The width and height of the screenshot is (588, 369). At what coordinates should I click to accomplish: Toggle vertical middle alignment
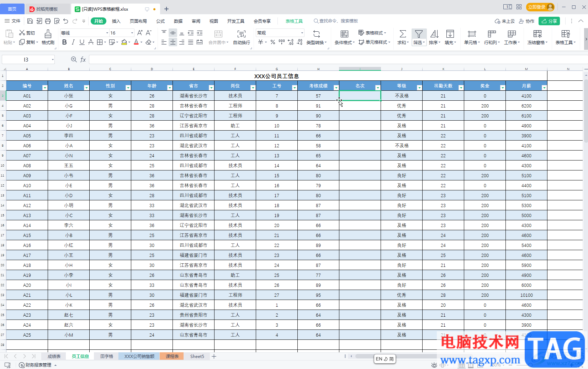tap(173, 33)
